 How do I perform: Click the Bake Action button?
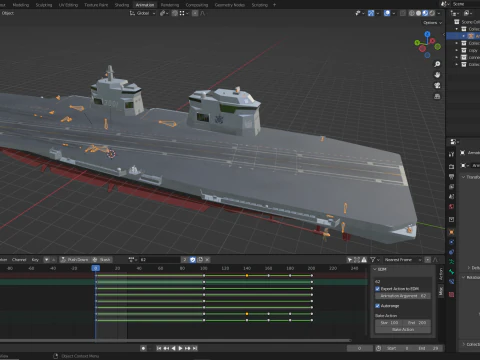pos(403,330)
